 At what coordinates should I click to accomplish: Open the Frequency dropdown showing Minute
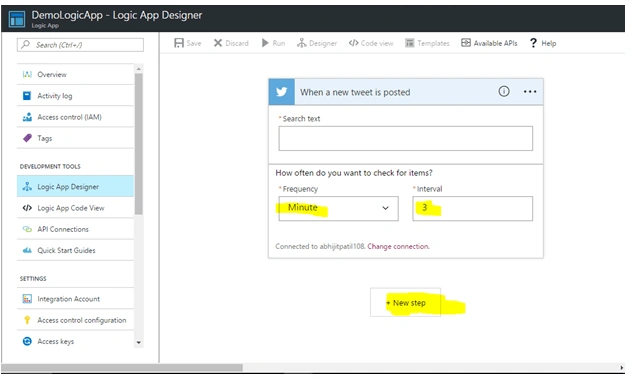coord(338,209)
